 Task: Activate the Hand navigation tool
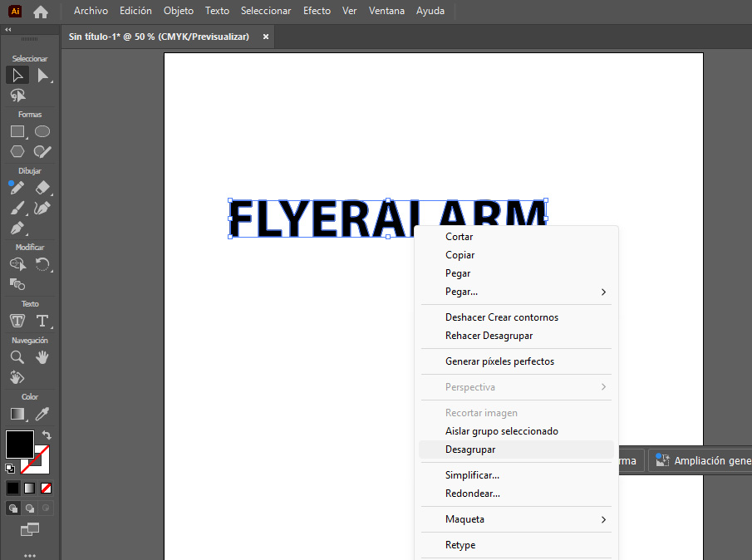click(42, 357)
